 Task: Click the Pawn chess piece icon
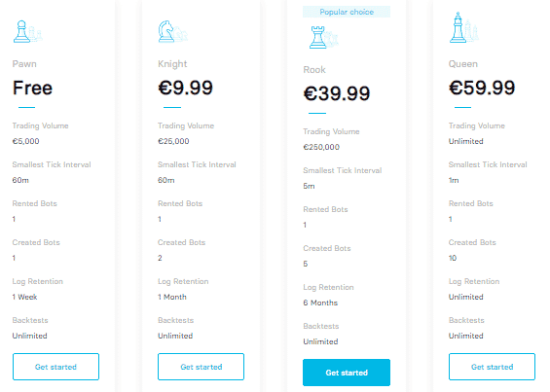(x=27, y=31)
